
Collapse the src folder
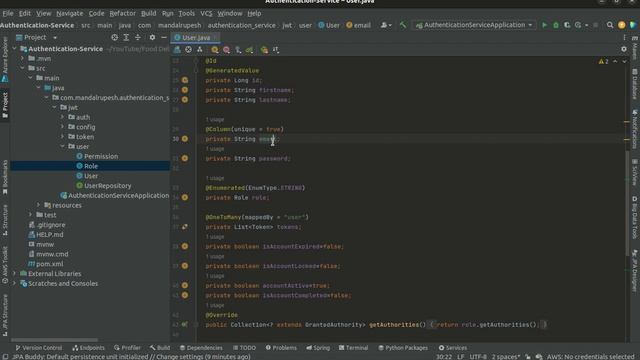point(22,68)
